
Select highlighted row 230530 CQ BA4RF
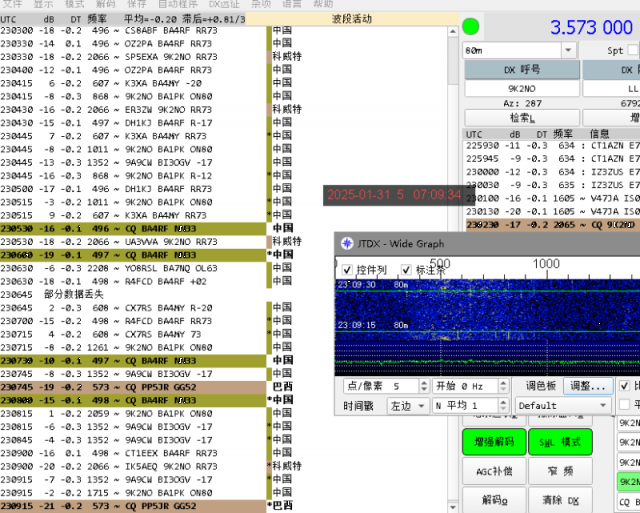point(133,229)
